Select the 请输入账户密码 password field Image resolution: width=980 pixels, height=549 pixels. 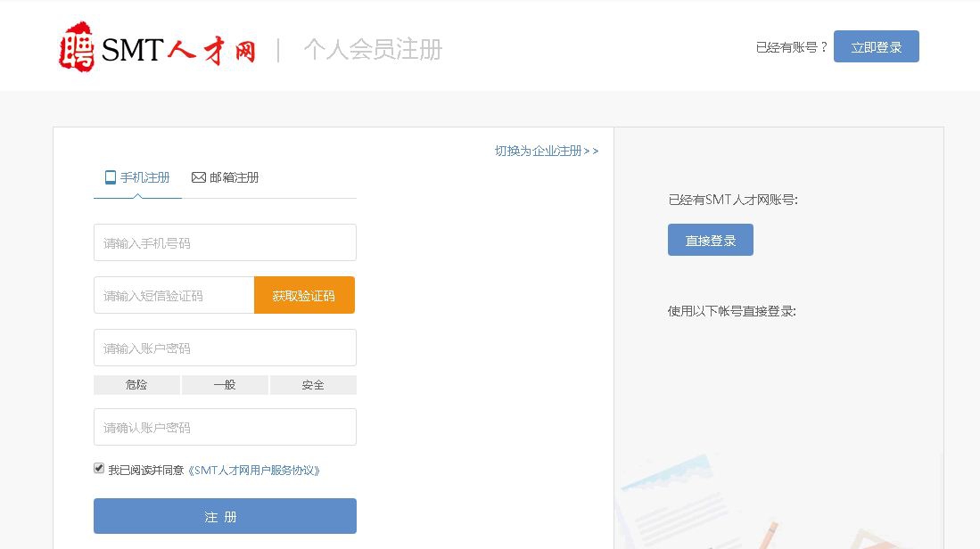pyautogui.click(x=225, y=348)
